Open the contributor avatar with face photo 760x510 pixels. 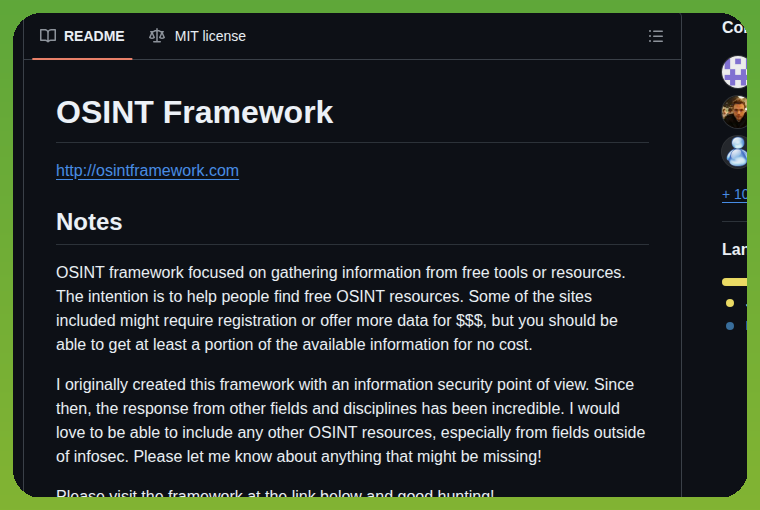tap(735, 112)
